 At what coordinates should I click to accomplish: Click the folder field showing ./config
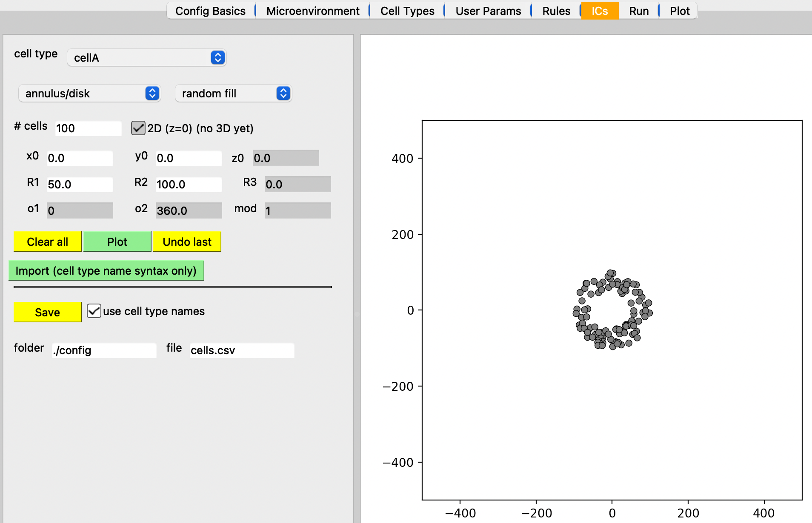pos(104,350)
